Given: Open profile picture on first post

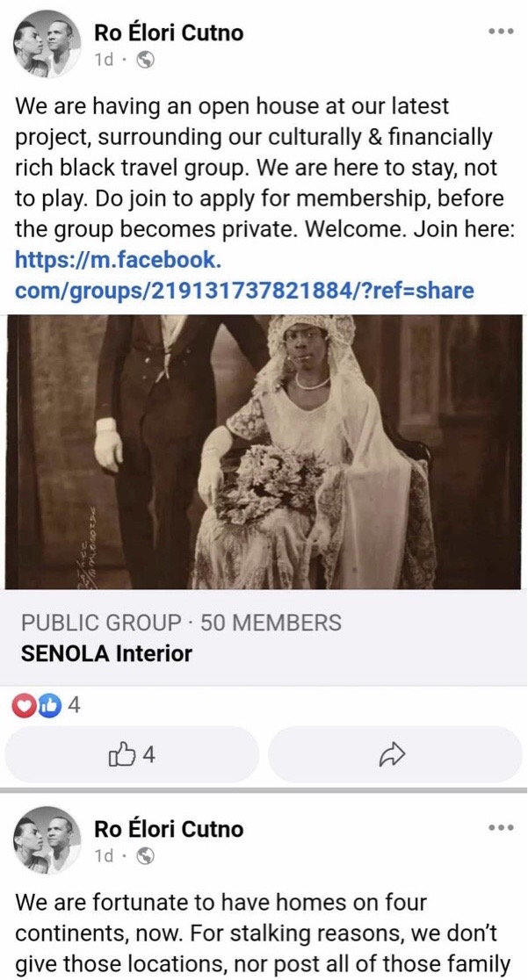Looking at the screenshot, I should [x=47, y=44].
